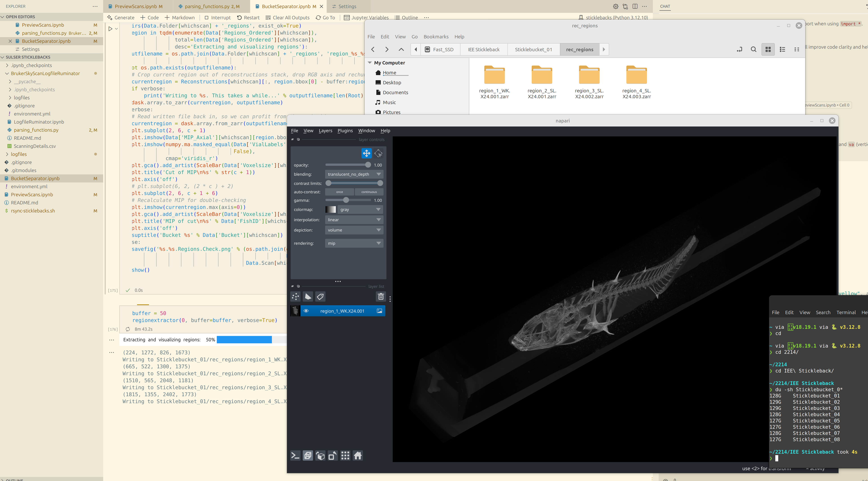Open VS Code notebook settings gear icon
This screenshot has width=868, height=481.
pos(615,7)
